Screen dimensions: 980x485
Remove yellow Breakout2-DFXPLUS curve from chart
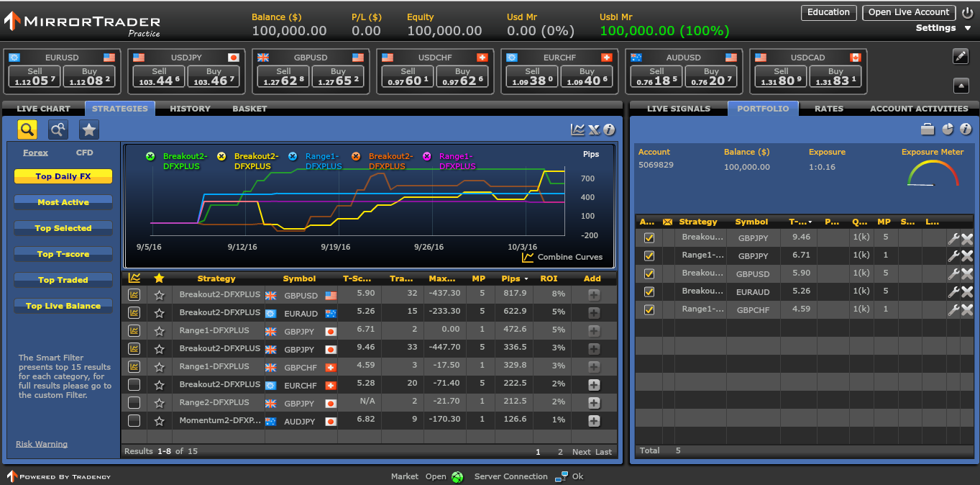tap(221, 156)
